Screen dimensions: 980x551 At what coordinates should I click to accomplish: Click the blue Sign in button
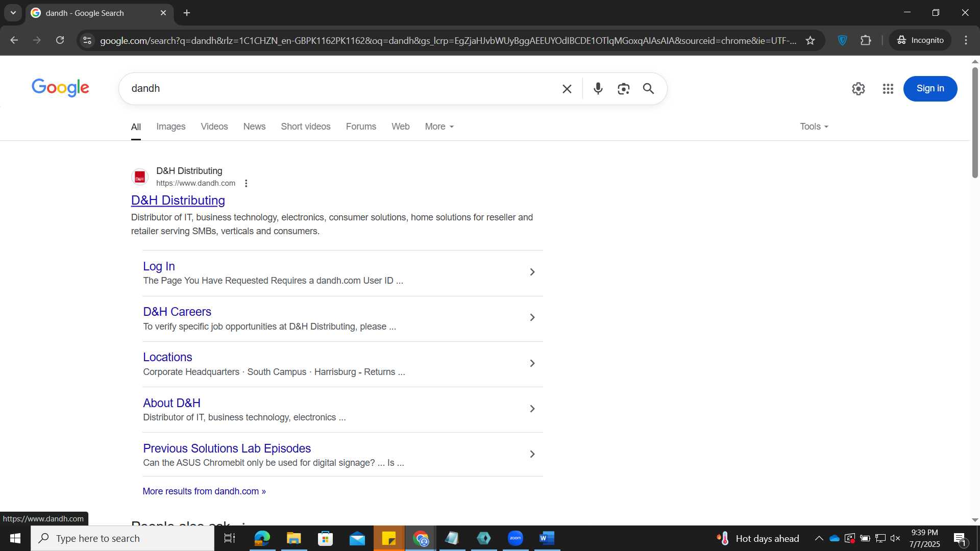930,89
